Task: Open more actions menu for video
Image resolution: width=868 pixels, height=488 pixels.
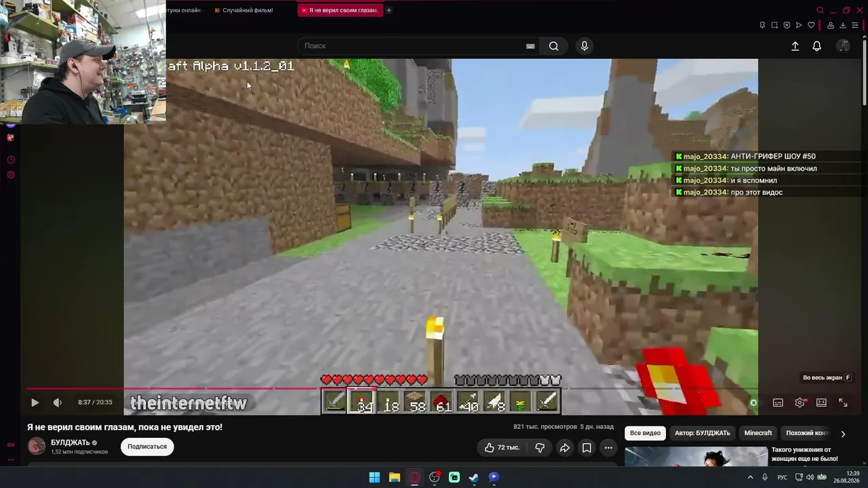Action: 608,447
